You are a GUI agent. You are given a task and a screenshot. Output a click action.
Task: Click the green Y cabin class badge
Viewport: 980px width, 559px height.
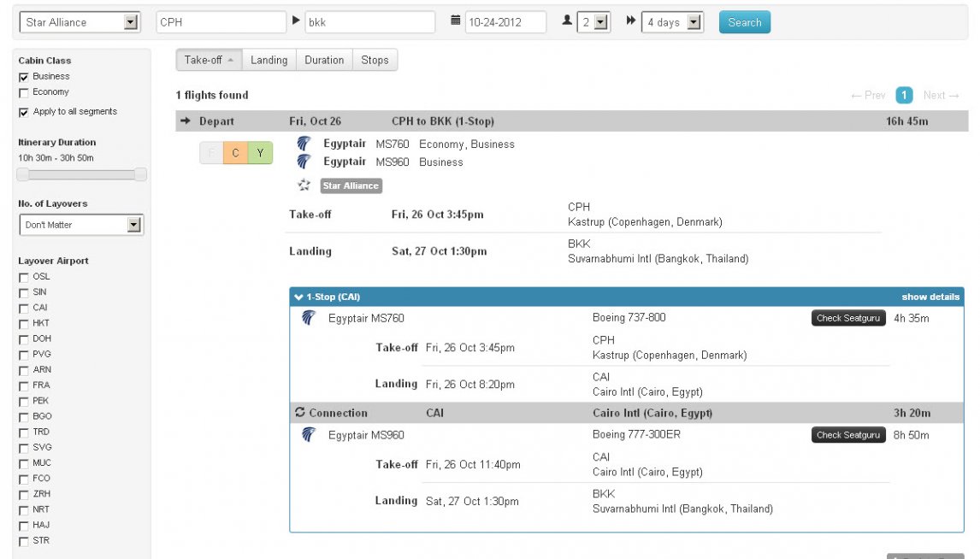(x=260, y=153)
